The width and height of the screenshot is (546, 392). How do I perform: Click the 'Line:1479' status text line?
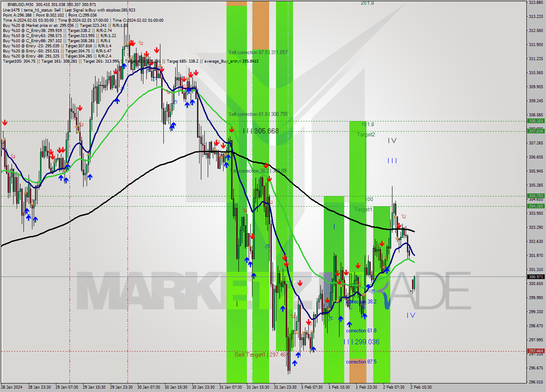[69, 10]
